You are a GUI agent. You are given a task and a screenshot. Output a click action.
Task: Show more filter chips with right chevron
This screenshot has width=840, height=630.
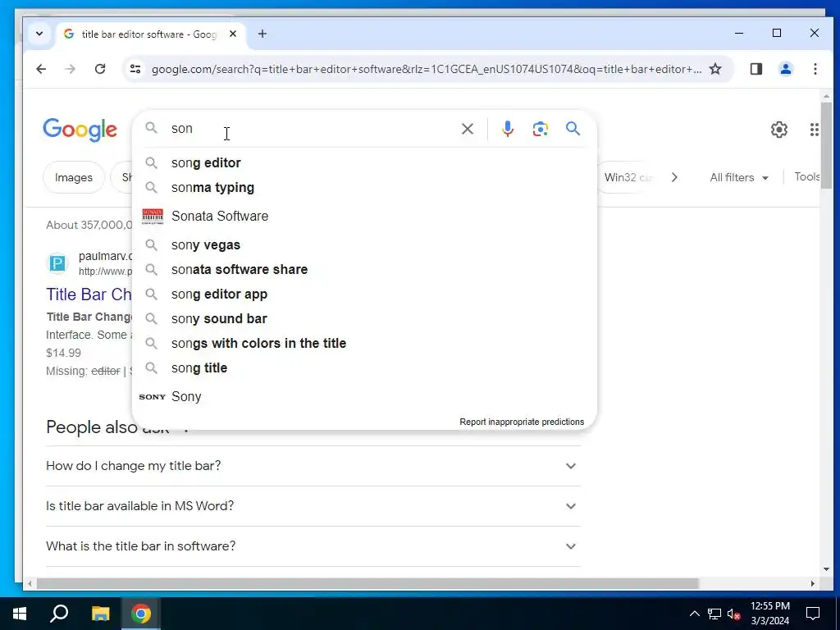pos(674,177)
